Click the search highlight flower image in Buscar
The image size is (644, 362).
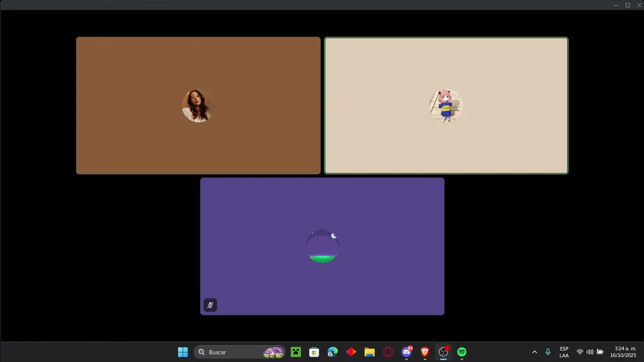pyautogui.click(x=274, y=352)
